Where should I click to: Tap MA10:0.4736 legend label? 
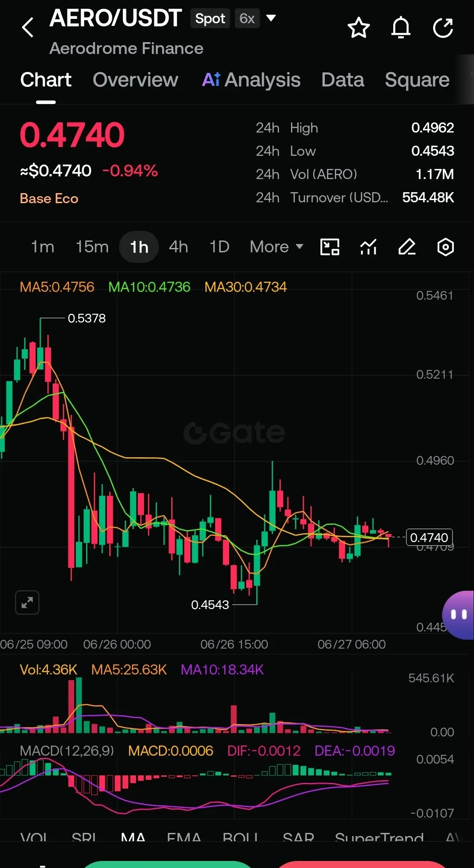click(149, 287)
